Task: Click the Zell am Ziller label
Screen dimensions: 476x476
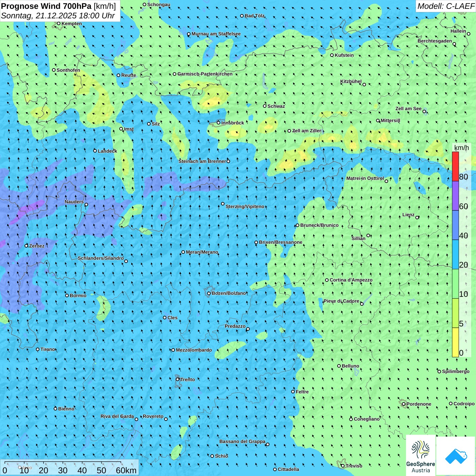Action: [x=306, y=131]
